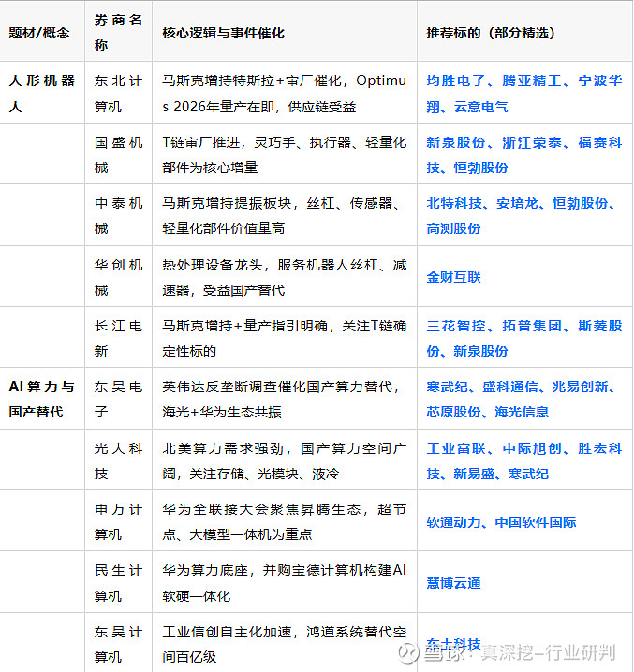Viewport: 634px width, 672px height.
Task: Open the 金财互联 stock link
Action: (x=453, y=277)
